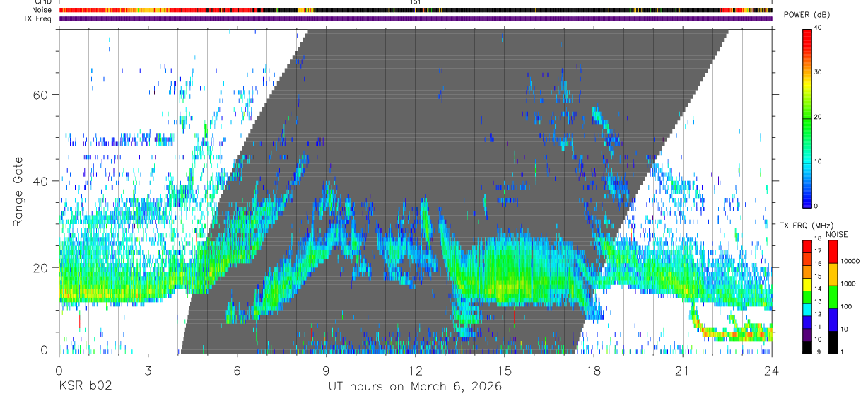Viewport: 868px width, 401px height.
Task: Click the "NOISE" legend title
Action: pos(836,234)
